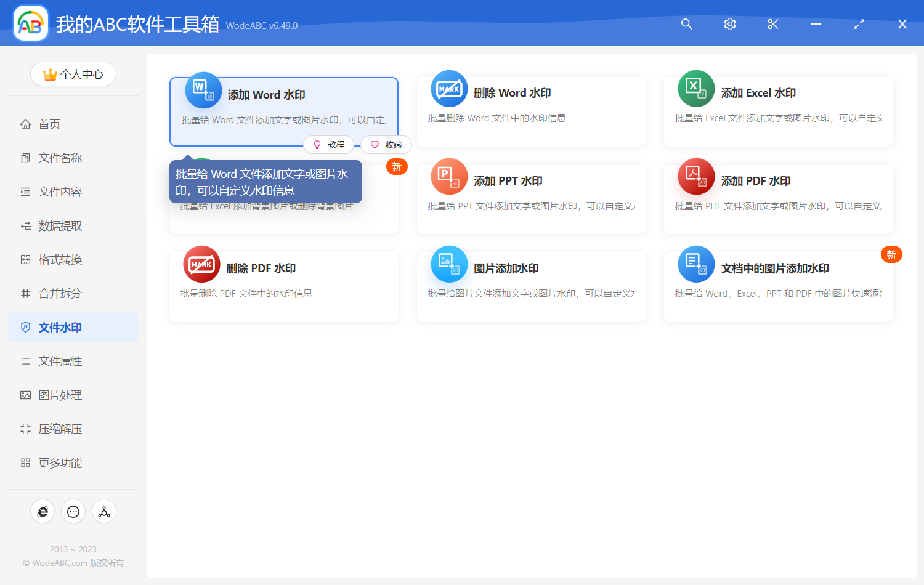Viewport: 924px width, 585px height.
Task: Click the 收藏 favorite button
Action: [386, 144]
